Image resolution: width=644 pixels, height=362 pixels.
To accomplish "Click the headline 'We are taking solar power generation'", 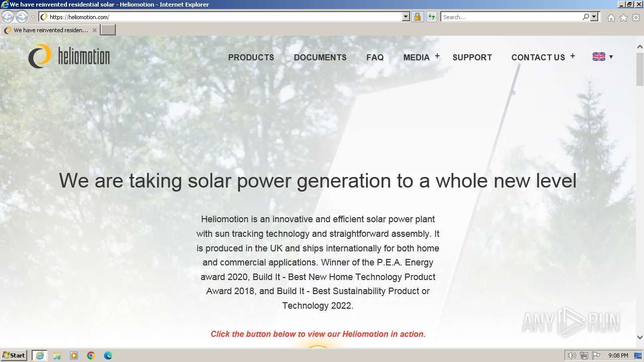I will [x=225, y=180].
